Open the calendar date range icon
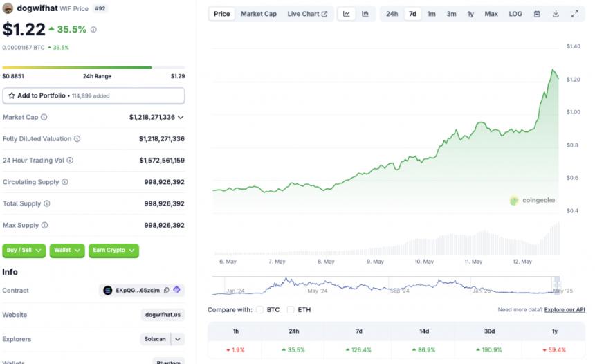This screenshot has width=595, height=364. pyautogui.click(x=537, y=14)
